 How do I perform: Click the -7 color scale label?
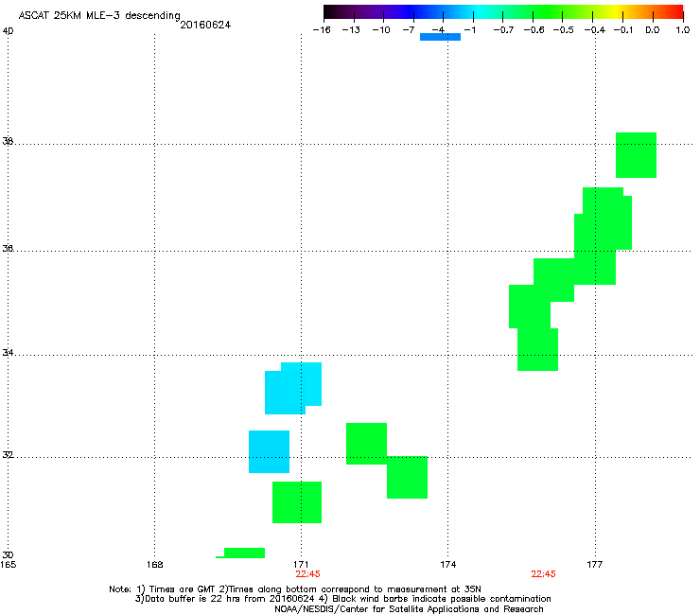coord(409,30)
